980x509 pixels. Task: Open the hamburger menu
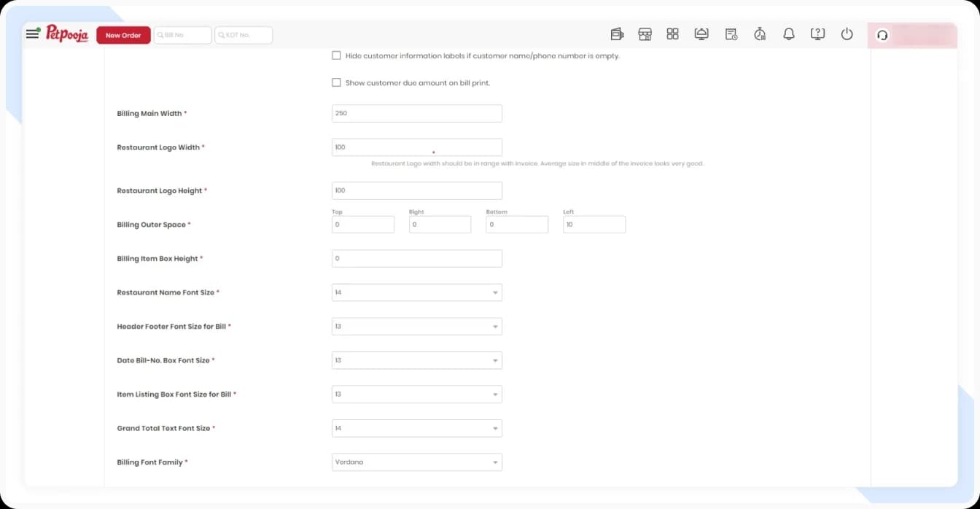click(33, 34)
